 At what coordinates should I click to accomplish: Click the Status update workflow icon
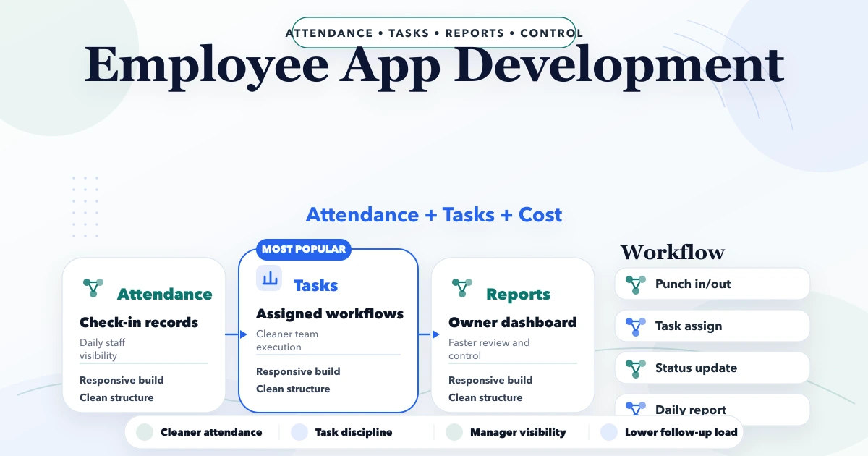coord(637,368)
